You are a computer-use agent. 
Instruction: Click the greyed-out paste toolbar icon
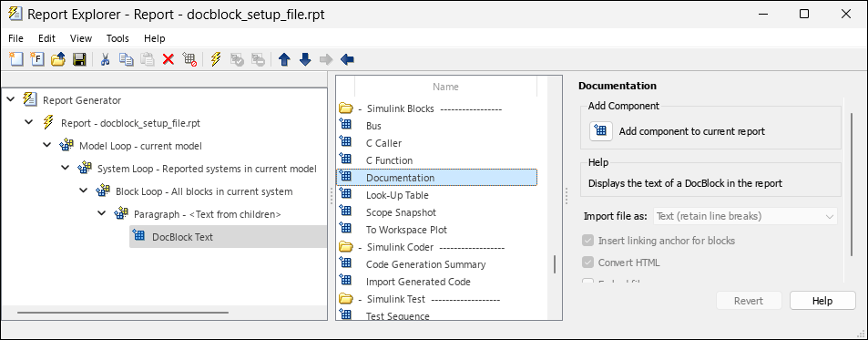[x=148, y=59]
